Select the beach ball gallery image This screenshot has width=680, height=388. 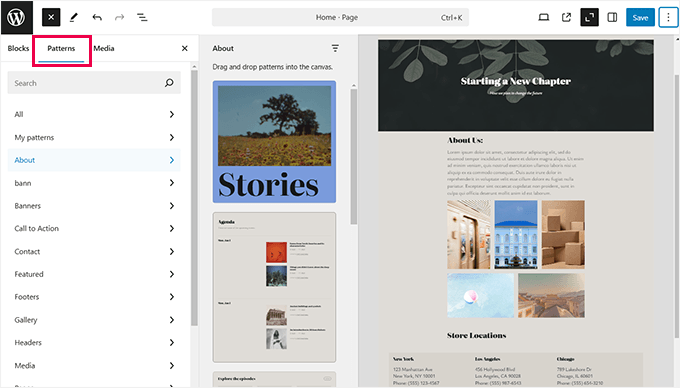(x=481, y=295)
